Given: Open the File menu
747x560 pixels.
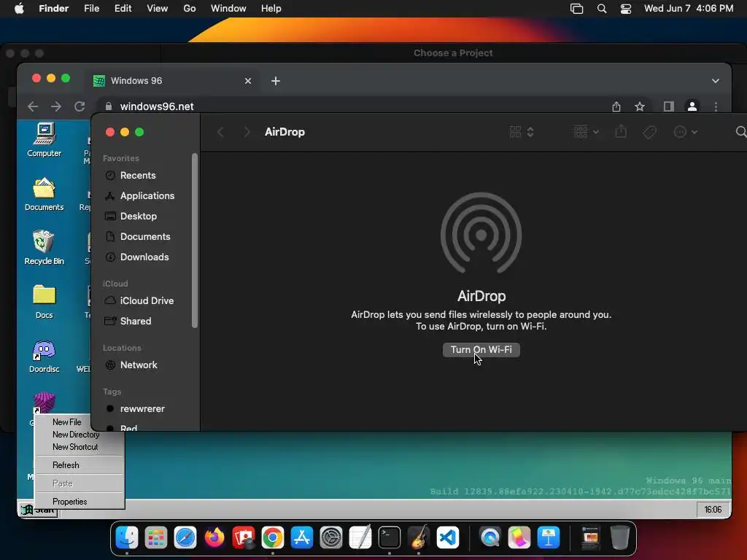Looking at the screenshot, I should pos(91,9).
